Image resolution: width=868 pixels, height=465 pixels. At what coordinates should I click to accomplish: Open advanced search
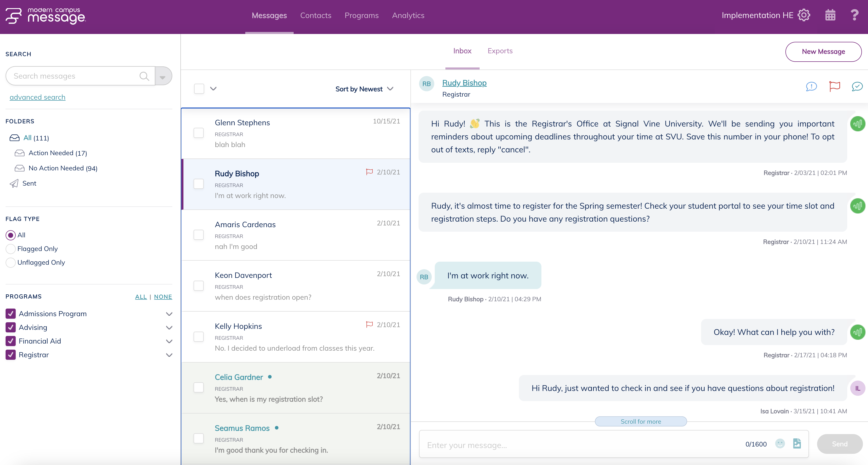point(37,97)
